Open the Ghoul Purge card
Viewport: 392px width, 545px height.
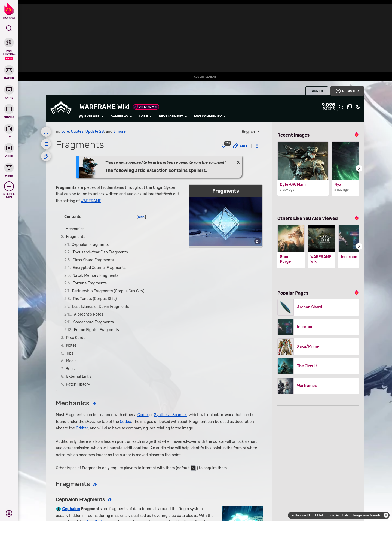(291, 246)
